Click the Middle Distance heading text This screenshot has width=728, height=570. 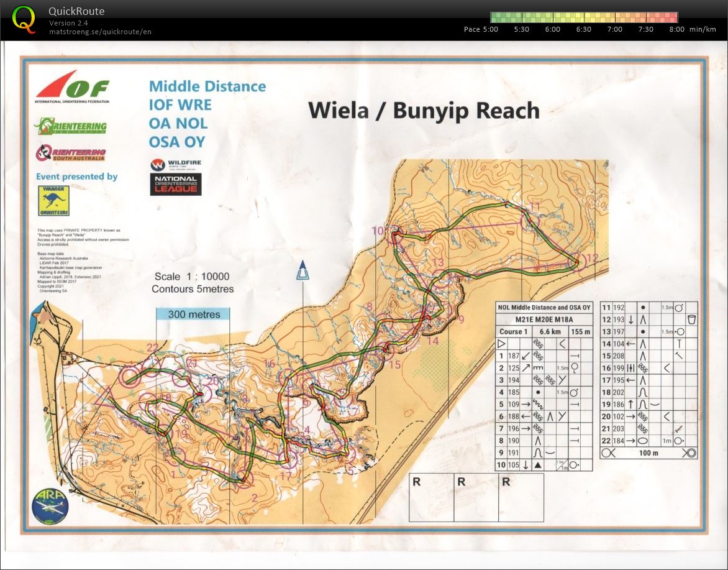(x=207, y=86)
